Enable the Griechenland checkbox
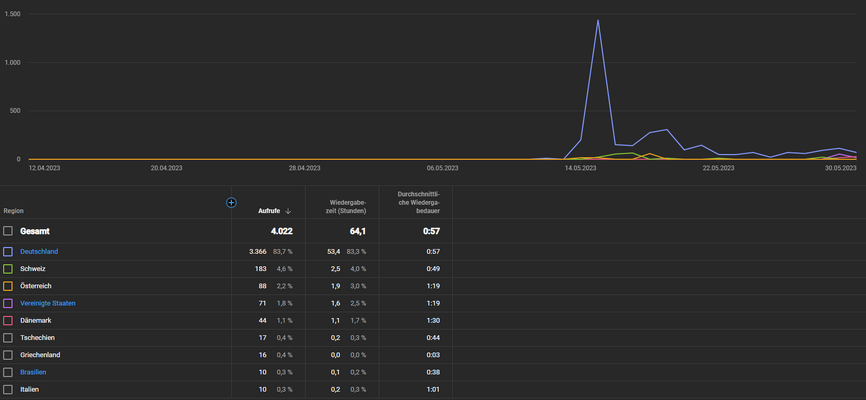The height and width of the screenshot is (400, 866). click(8, 355)
